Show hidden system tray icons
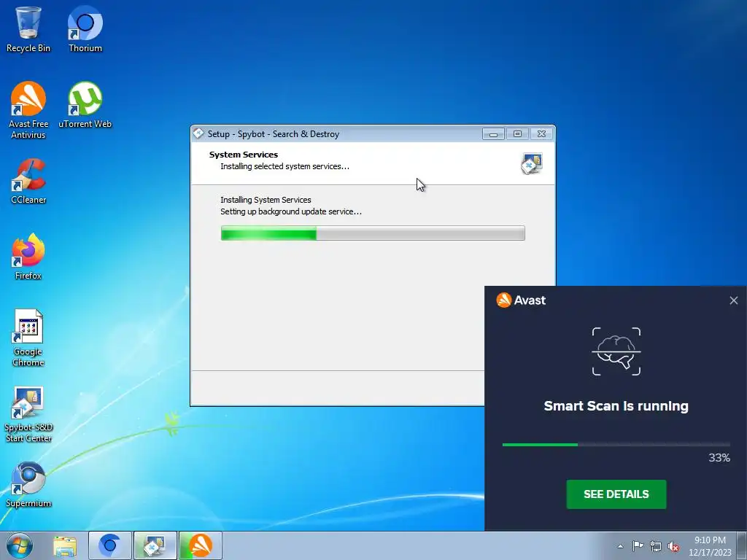 tap(620, 546)
